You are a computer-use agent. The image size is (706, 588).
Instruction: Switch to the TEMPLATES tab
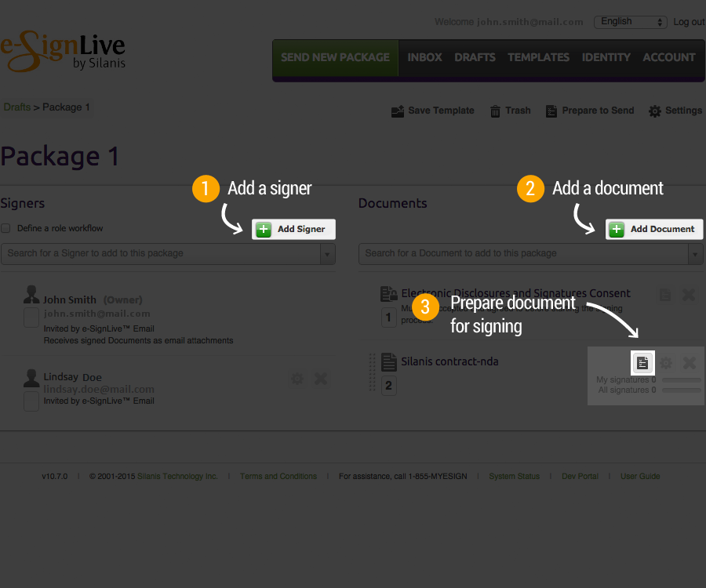tap(538, 56)
